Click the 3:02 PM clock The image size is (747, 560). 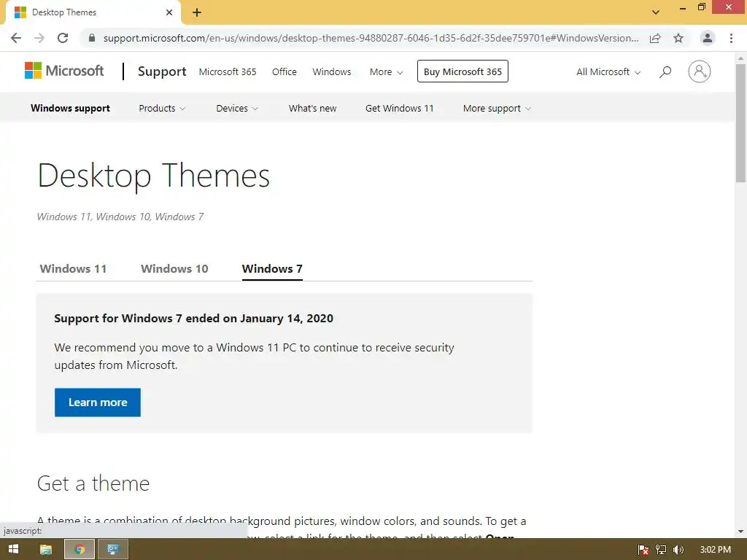tap(715, 550)
